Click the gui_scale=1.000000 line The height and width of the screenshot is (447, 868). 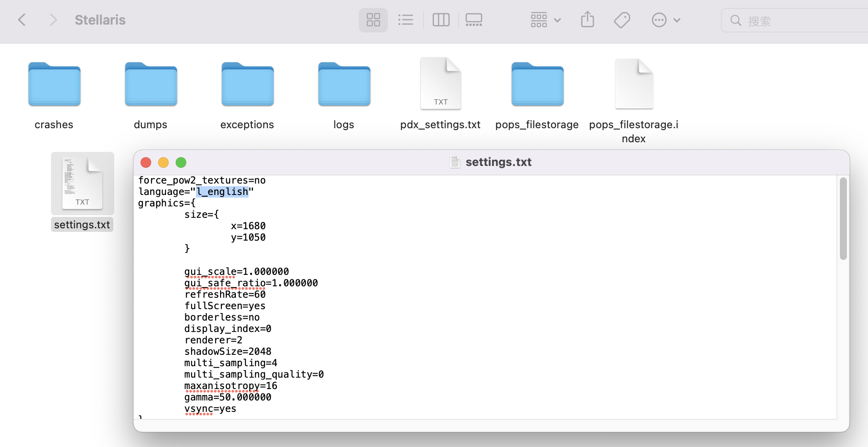coord(237,272)
